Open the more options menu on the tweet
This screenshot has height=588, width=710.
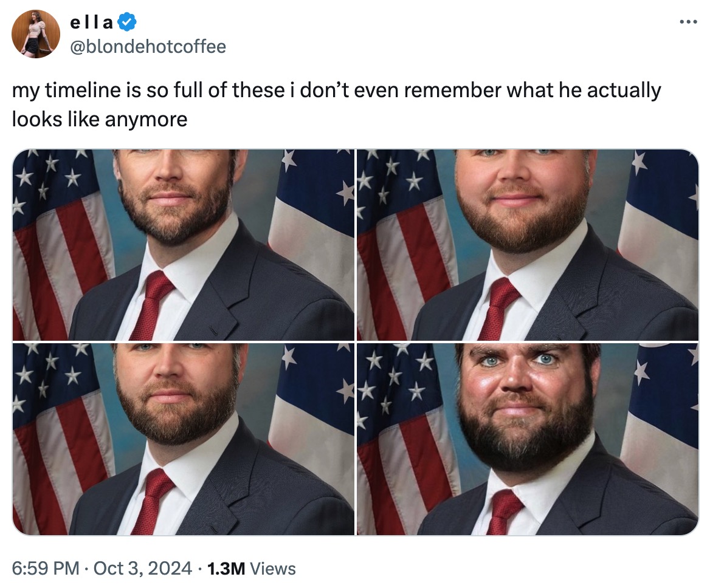688,20
